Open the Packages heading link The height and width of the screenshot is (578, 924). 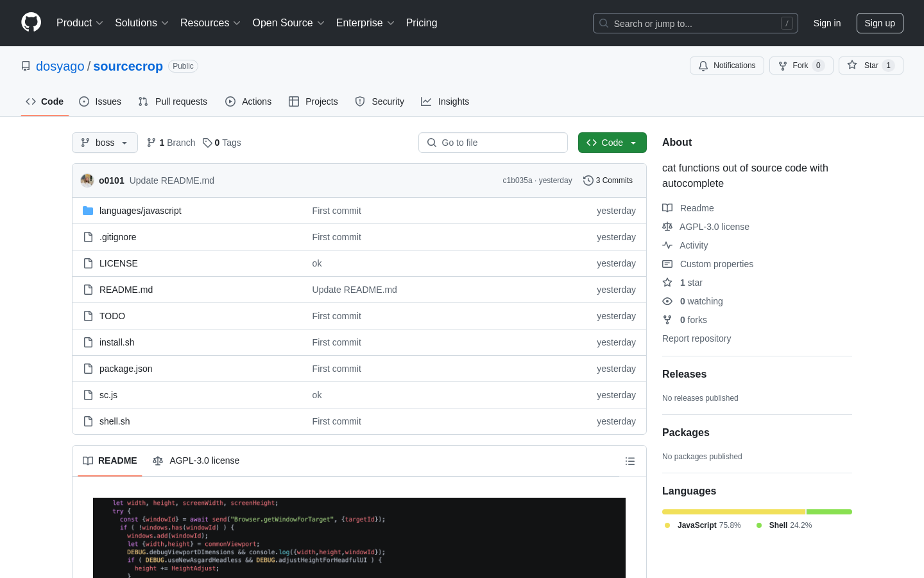coord(686,433)
